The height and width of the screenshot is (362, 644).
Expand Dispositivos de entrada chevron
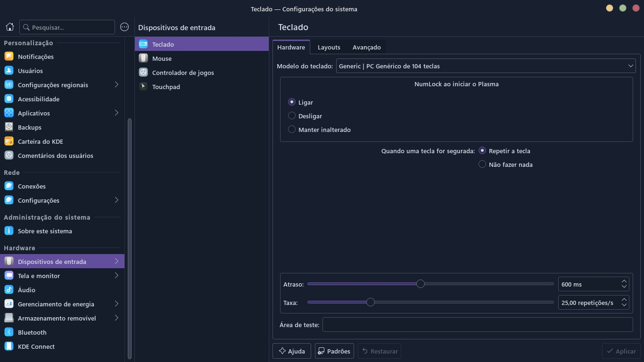click(x=116, y=262)
